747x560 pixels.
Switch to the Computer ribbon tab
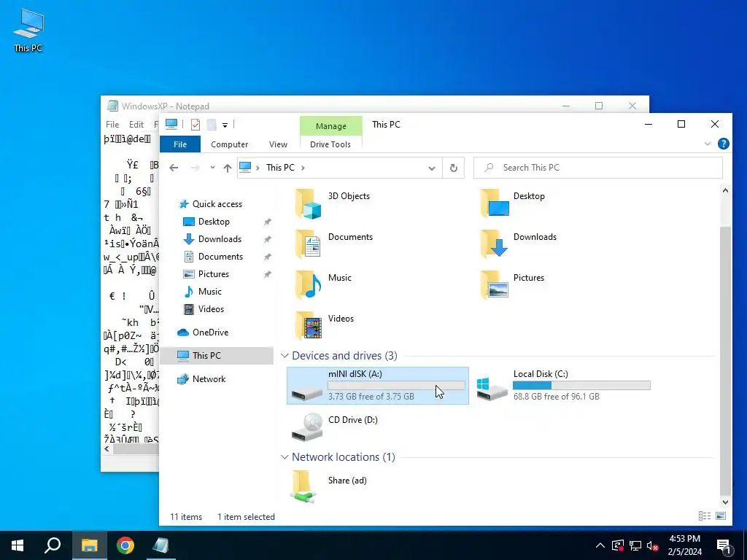coord(229,144)
